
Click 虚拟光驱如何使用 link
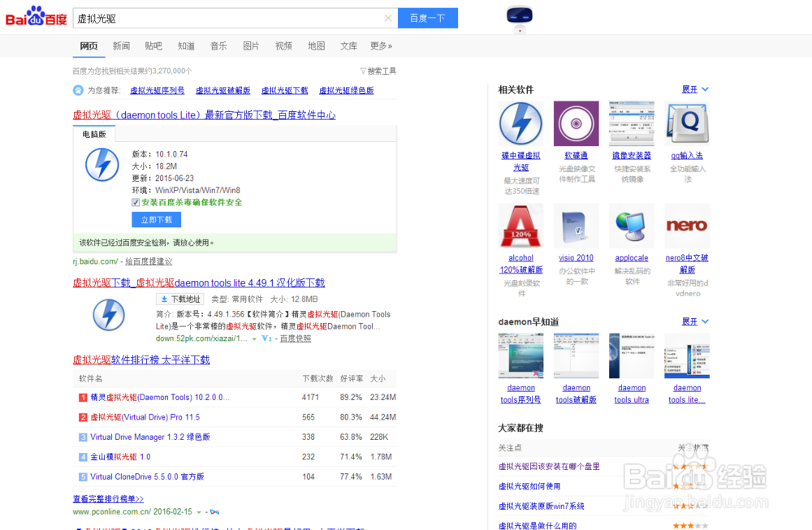529,486
